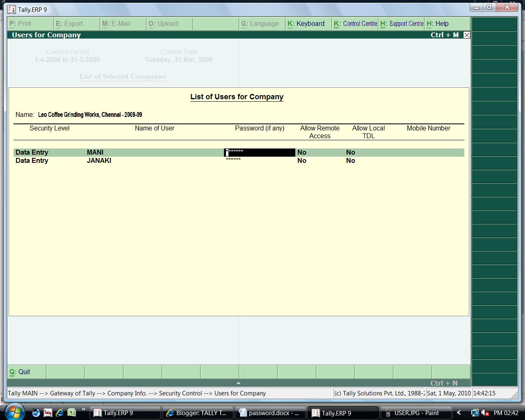Switch to first Tally.ERP 9 taskbar window
The height and width of the screenshot is (420, 525).
[x=125, y=413]
